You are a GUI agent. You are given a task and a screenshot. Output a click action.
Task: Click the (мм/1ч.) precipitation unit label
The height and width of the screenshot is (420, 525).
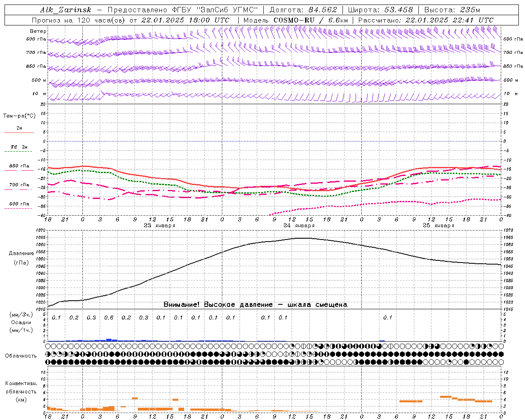21,330
